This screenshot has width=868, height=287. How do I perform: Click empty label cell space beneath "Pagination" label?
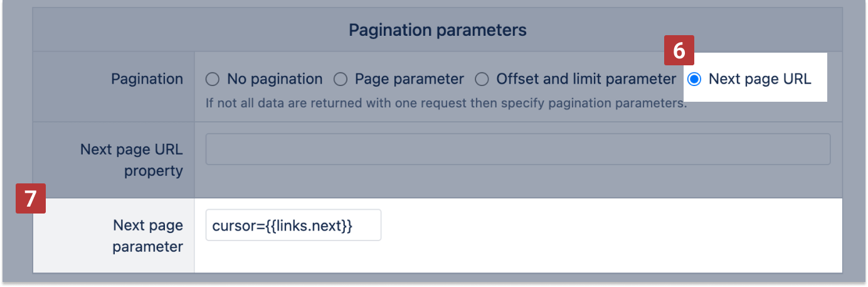click(x=113, y=106)
